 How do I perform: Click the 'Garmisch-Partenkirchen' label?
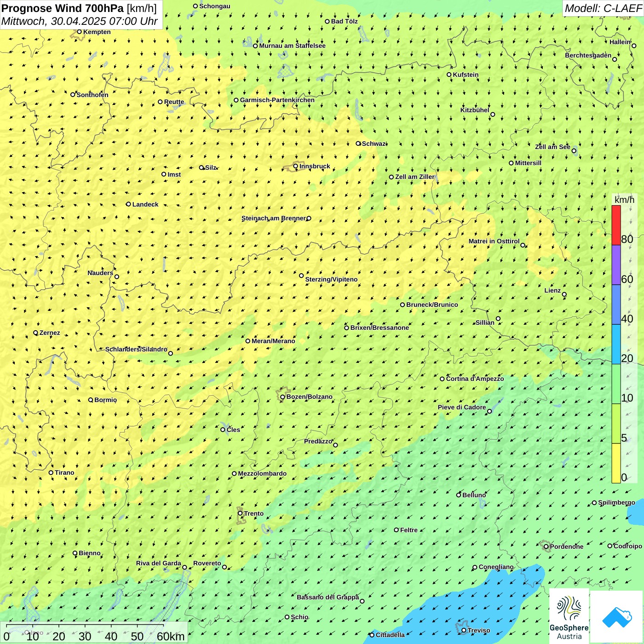(277, 100)
